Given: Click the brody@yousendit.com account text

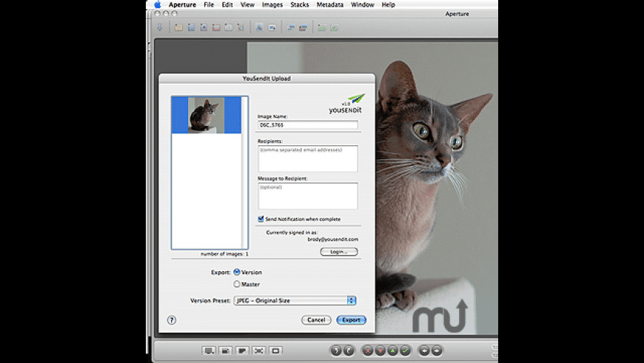Looking at the screenshot, I should [332, 239].
